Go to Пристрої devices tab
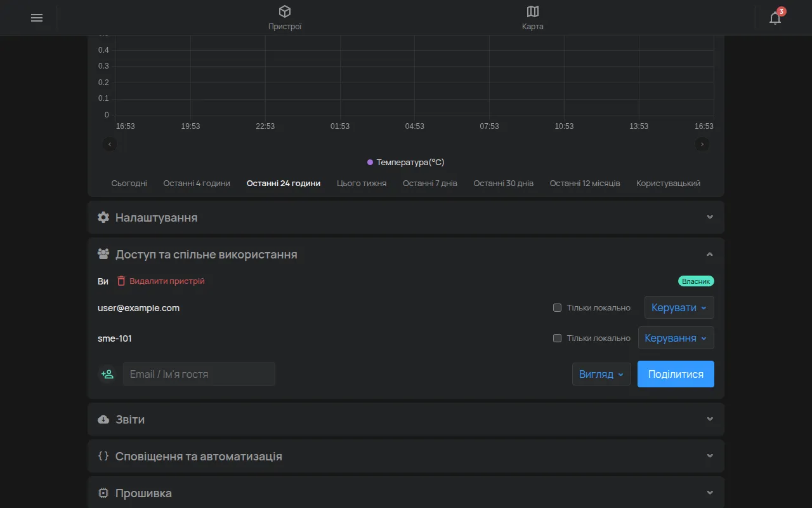This screenshot has height=508, width=812. pos(285,18)
